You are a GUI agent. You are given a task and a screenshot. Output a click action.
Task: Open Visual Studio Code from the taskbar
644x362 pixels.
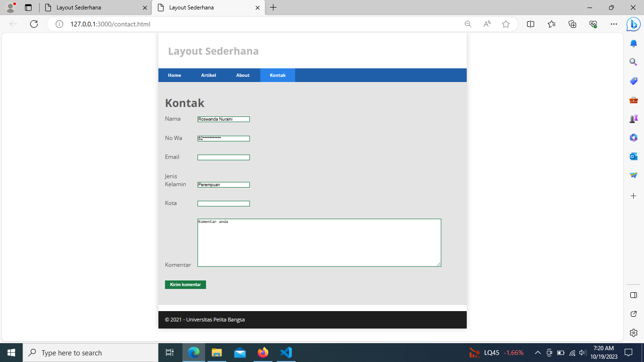(286, 352)
